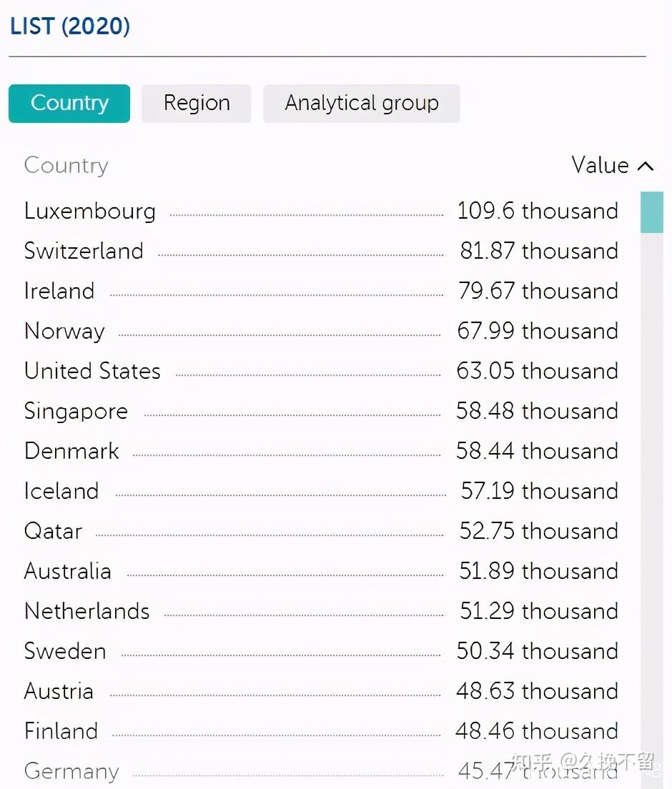This screenshot has height=789, width=672.
Task: Switch to the Region tab
Action: click(197, 104)
